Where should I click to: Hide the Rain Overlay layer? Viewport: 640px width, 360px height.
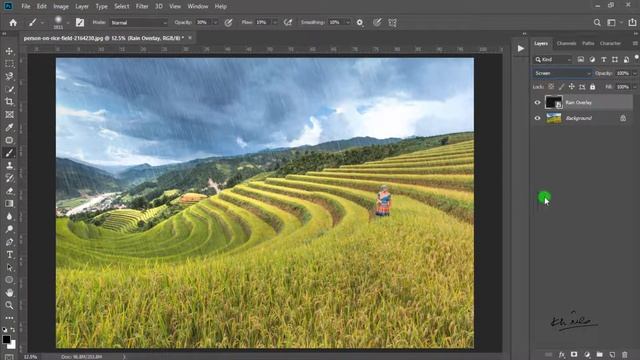(x=537, y=102)
